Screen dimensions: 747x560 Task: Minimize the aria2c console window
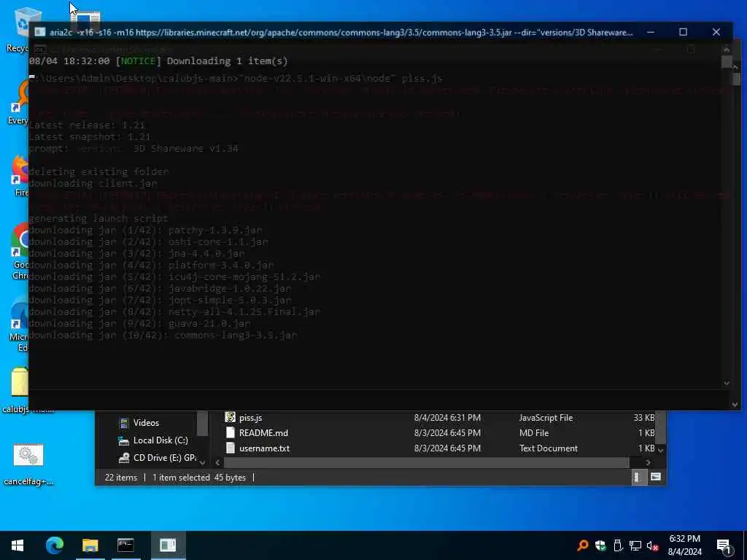tap(650, 32)
